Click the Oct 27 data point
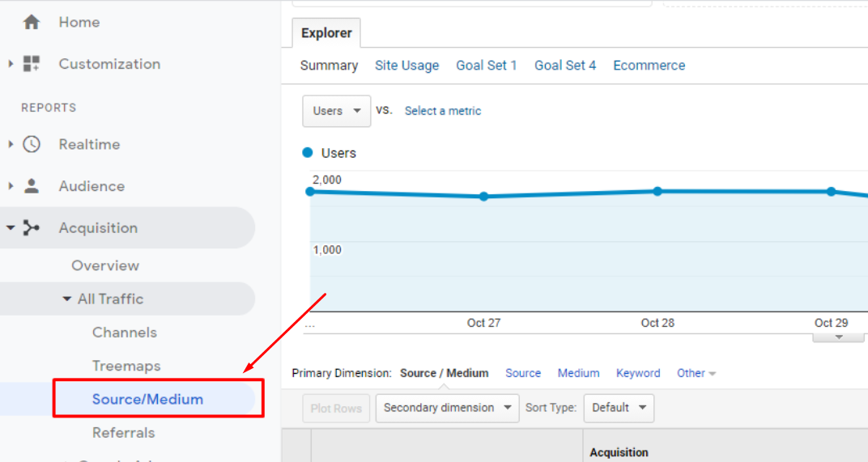 (x=484, y=197)
